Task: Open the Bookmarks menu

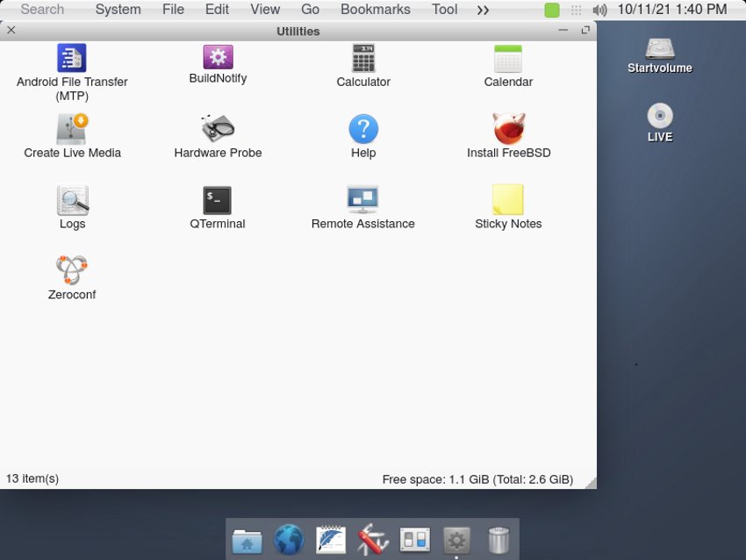Action: click(375, 10)
